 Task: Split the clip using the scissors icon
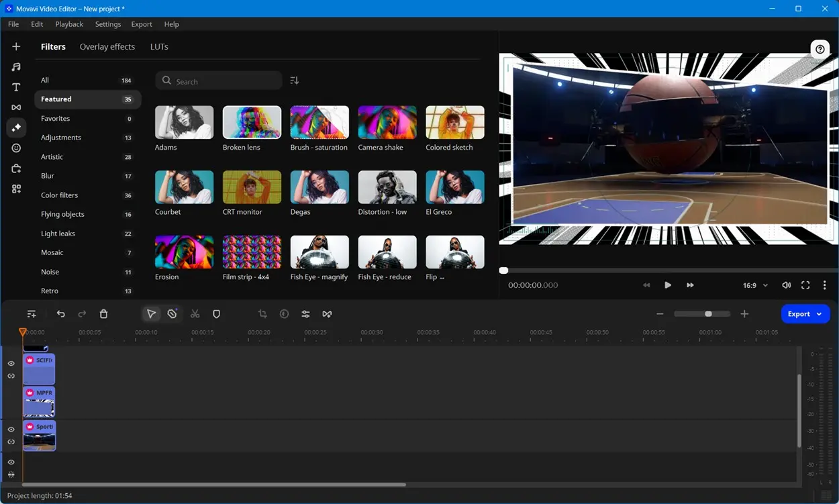pos(195,313)
